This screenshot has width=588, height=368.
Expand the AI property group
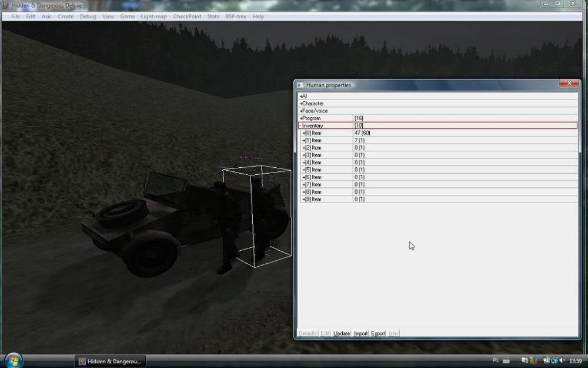point(300,96)
